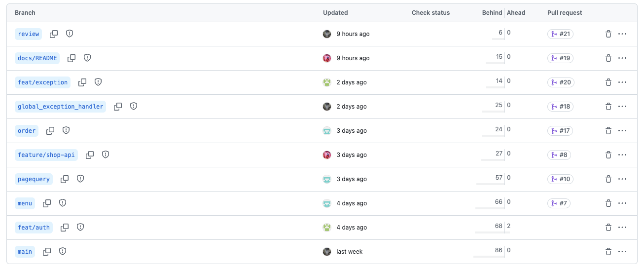View protection shield for pagequery branch
Screen dimensions: 644x270
click(80, 179)
